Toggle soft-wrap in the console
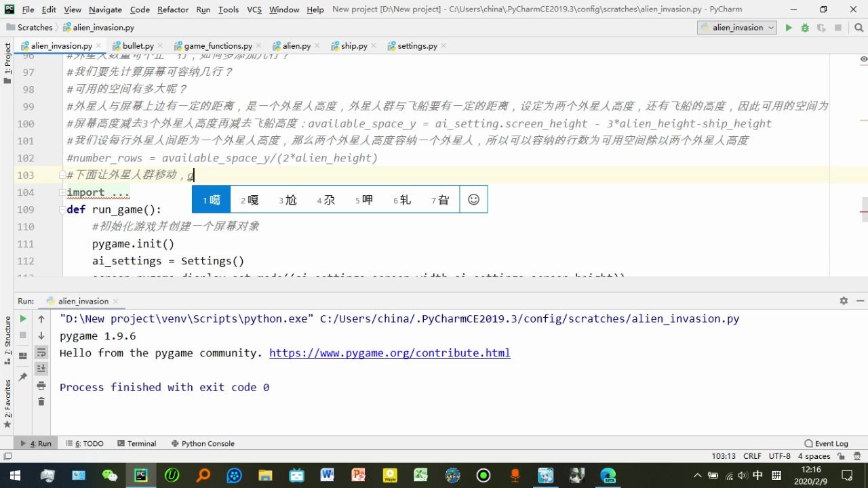Image resolution: width=868 pixels, height=488 pixels. coord(41,351)
